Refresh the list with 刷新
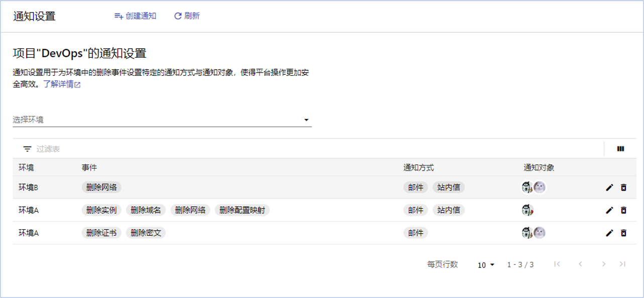Viewport: 644px width, 298px height. [187, 16]
